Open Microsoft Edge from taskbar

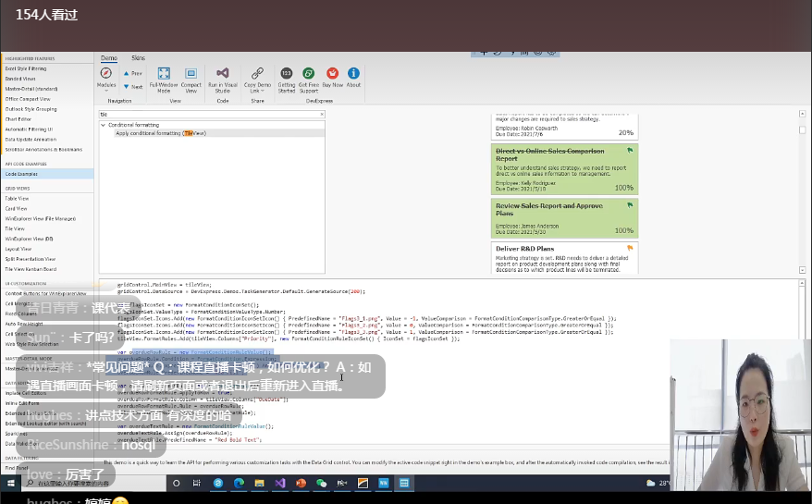pos(239,483)
